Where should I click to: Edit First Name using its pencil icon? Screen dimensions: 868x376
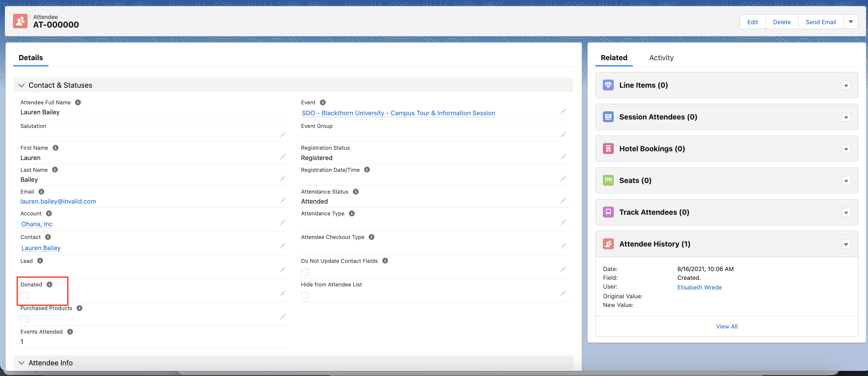[283, 157]
